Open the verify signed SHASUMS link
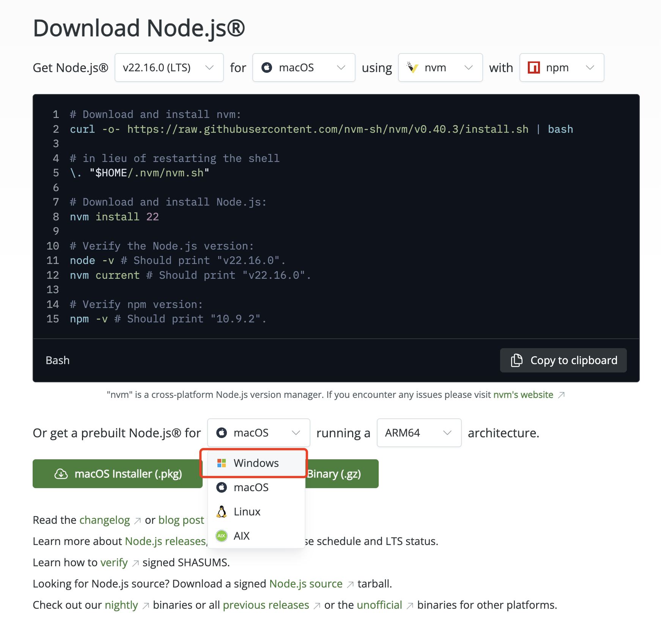Image resolution: width=661 pixels, height=644 pixels. [114, 562]
